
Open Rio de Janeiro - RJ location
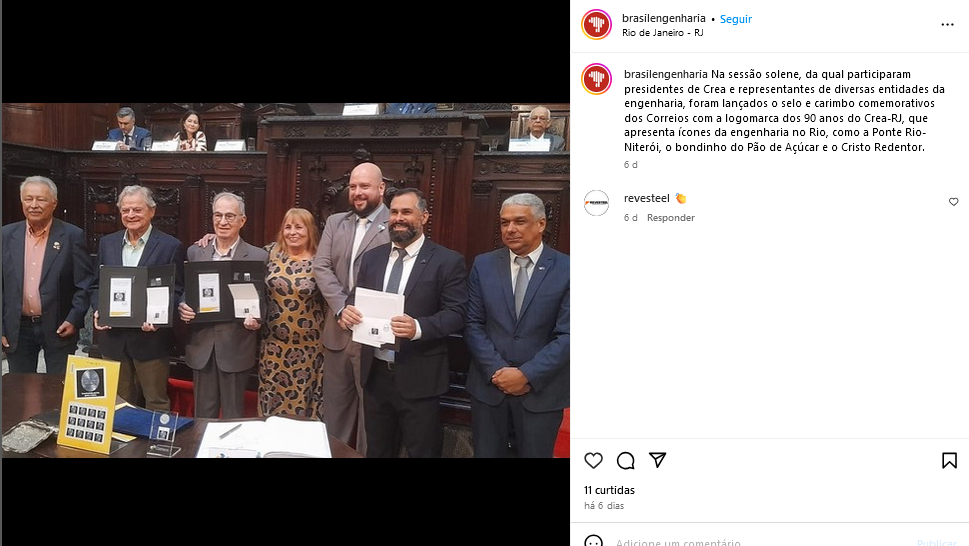[662, 33]
